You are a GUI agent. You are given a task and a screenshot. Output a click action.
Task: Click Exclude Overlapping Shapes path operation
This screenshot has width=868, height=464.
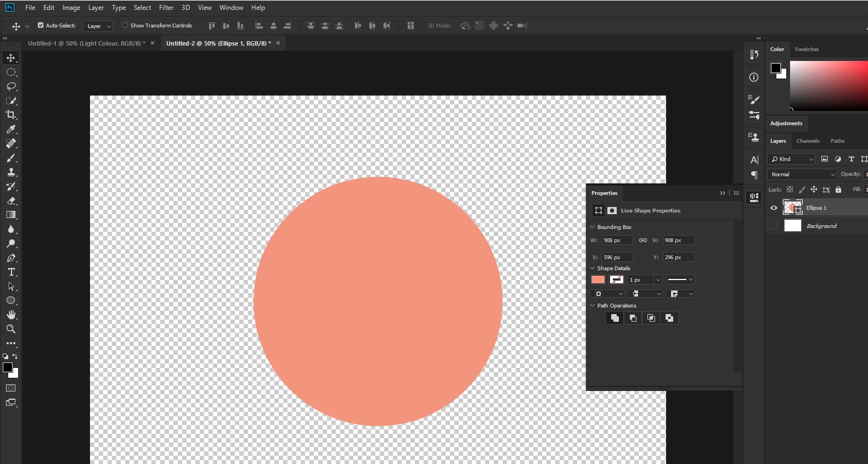point(669,318)
